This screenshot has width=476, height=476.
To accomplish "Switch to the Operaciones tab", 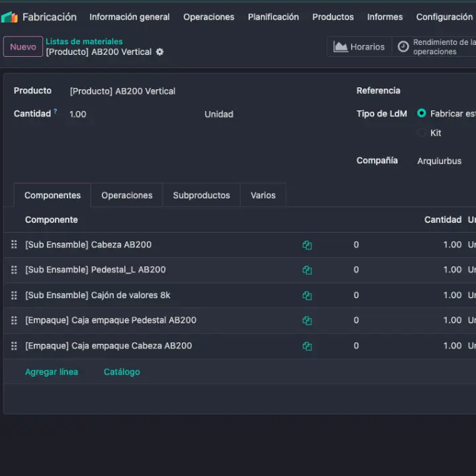I will point(127,196).
